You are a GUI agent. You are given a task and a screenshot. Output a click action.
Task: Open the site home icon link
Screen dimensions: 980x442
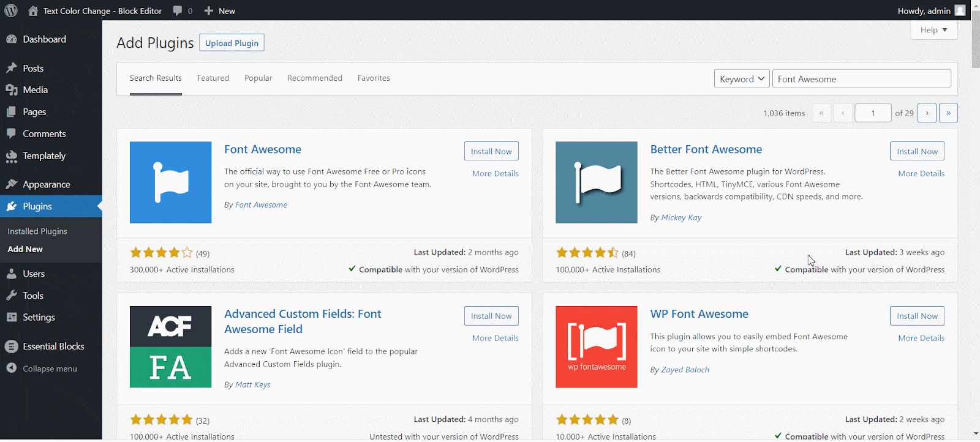pyautogui.click(x=33, y=10)
